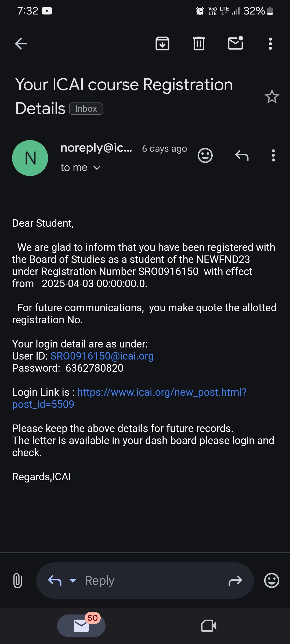Archive this email

coord(162,43)
